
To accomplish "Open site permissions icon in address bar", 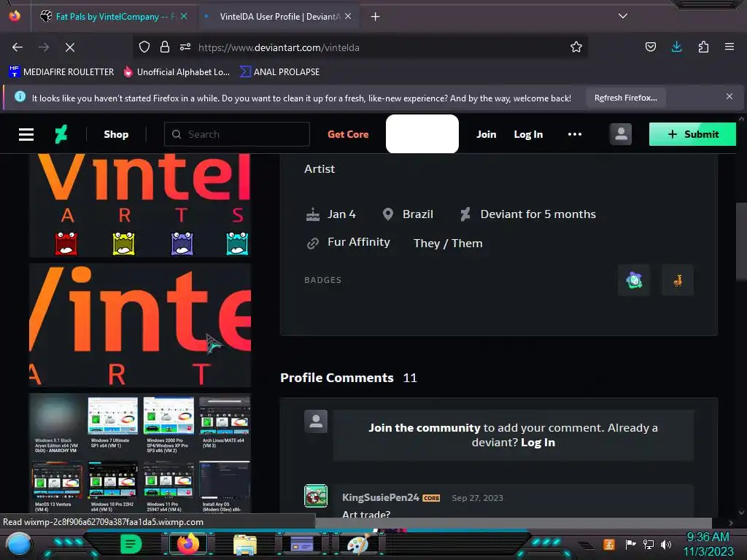I will coord(185,47).
